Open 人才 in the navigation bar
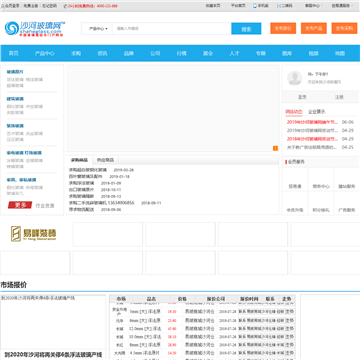Viewport: 360px width, 360px height. pyautogui.click(x=234, y=53)
